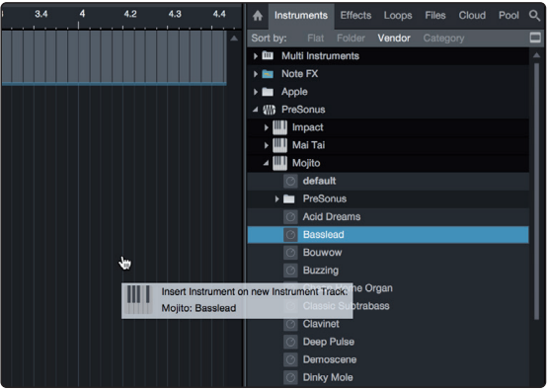Image resolution: width=549 pixels, height=392 pixels.
Task: Click the Note FX folder icon
Action: [x=268, y=74]
